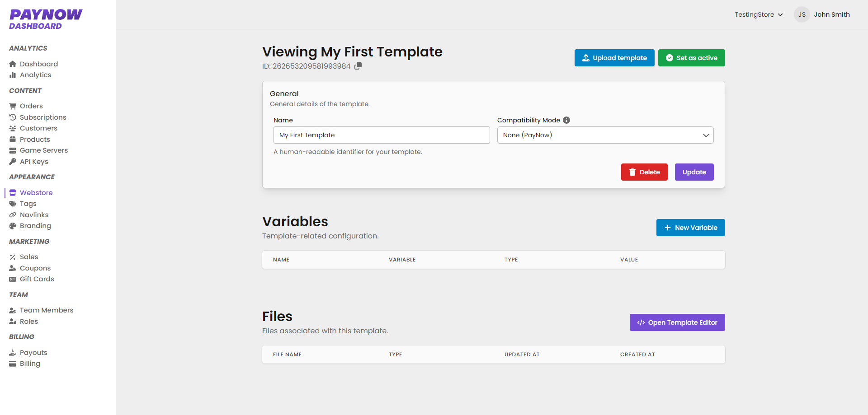Go to Subscriptions in sidebar
868x415 pixels.
[x=43, y=117]
